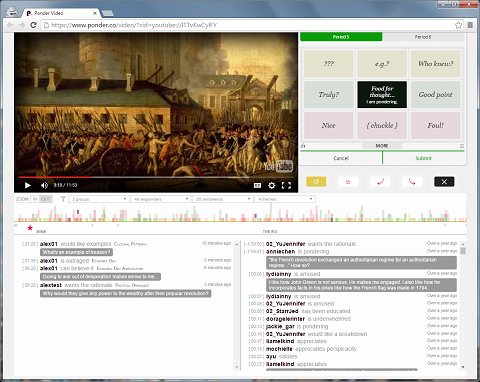Cancel the sentiment response

341,158
